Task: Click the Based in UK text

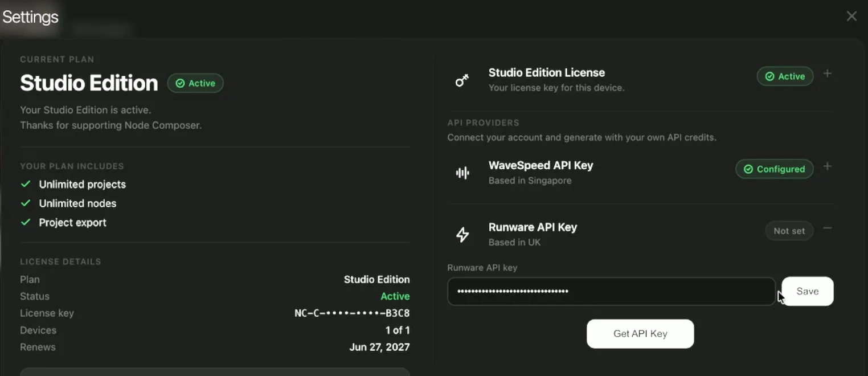Action: (x=515, y=242)
